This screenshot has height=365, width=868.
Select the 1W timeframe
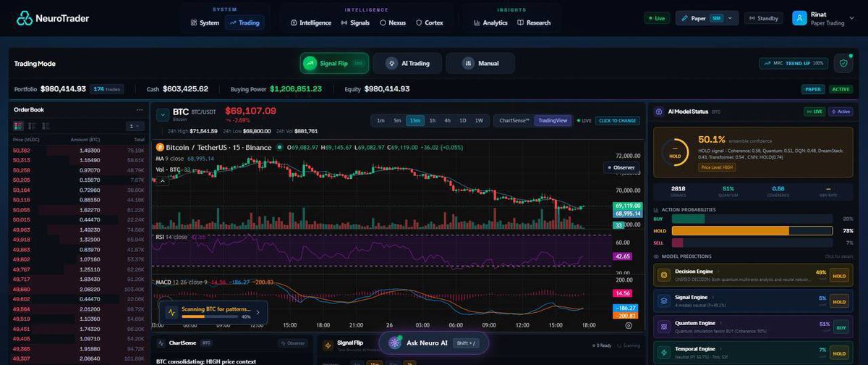478,120
